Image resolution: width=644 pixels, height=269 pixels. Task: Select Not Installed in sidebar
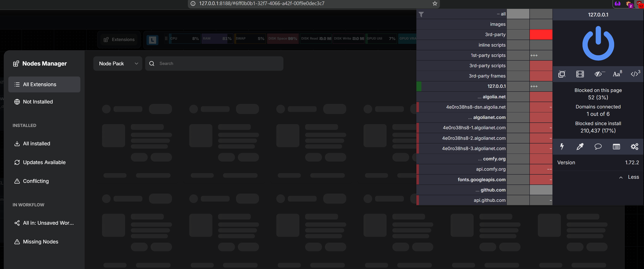[44, 102]
